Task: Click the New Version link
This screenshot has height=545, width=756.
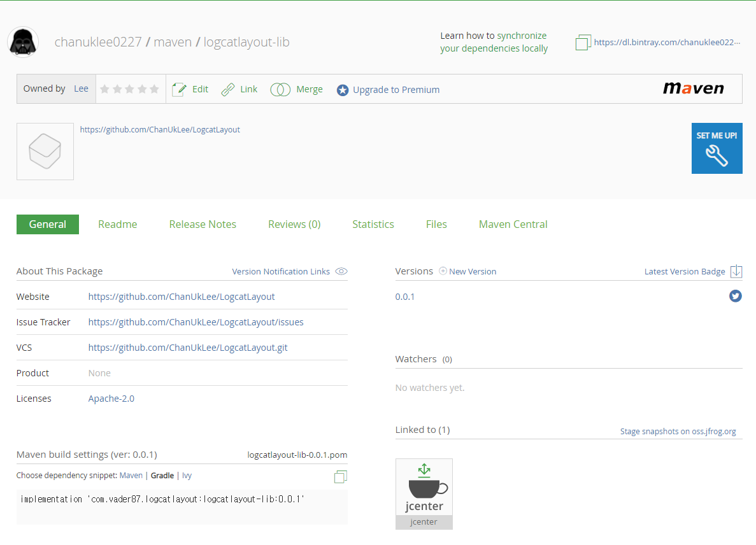Action: coord(473,271)
